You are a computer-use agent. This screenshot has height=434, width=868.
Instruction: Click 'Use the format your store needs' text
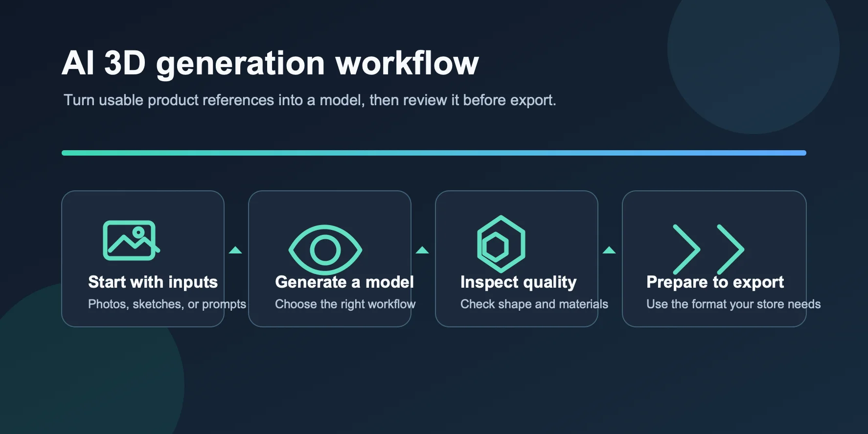733,304
